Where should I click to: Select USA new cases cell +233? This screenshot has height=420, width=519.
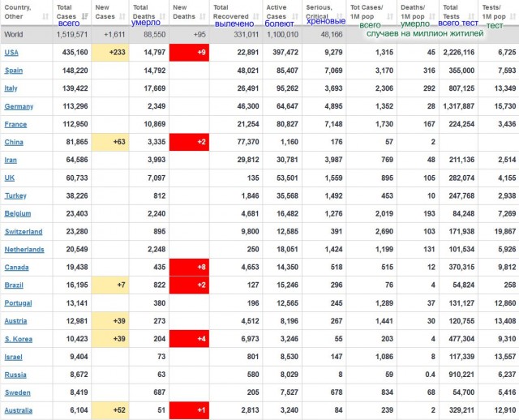(x=110, y=52)
